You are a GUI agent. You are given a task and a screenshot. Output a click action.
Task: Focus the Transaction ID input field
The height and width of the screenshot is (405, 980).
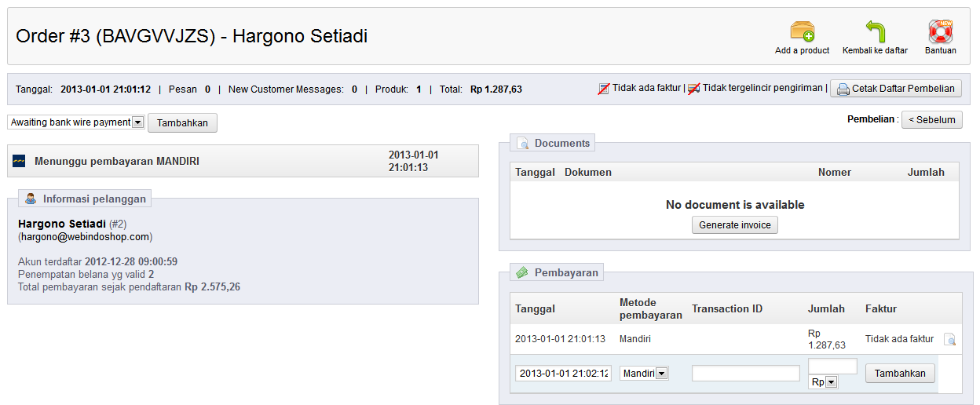click(745, 374)
